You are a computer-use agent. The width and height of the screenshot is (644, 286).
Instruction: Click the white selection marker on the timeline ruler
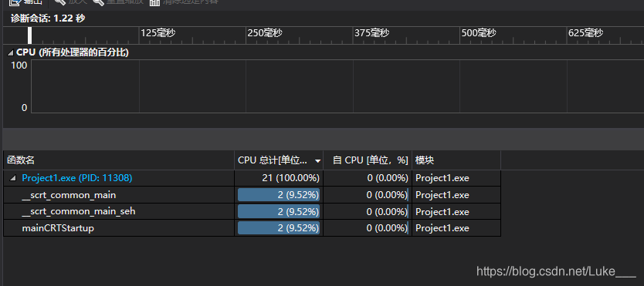(x=29, y=35)
